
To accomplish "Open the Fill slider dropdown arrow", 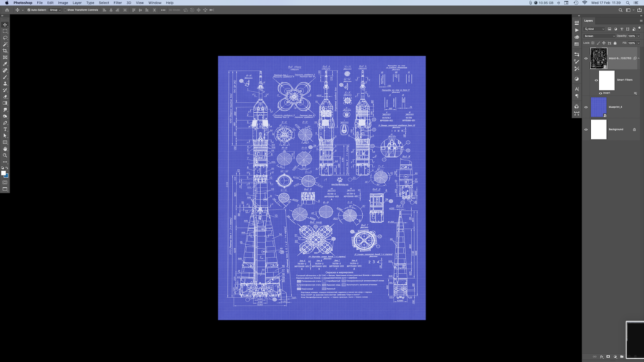I will pyautogui.click(x=639, y=43).
